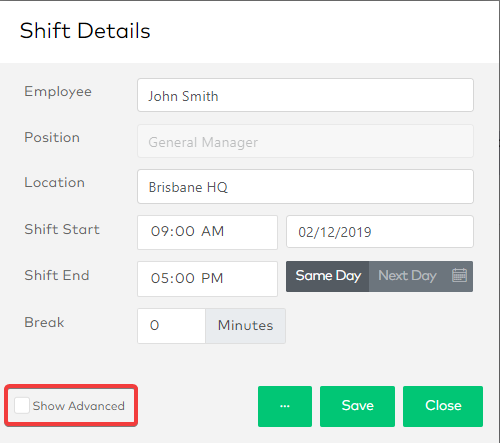This screenshot has height=443, width=500.
Task: Open the calendar date picker icon
Action: tap(459, 275)
